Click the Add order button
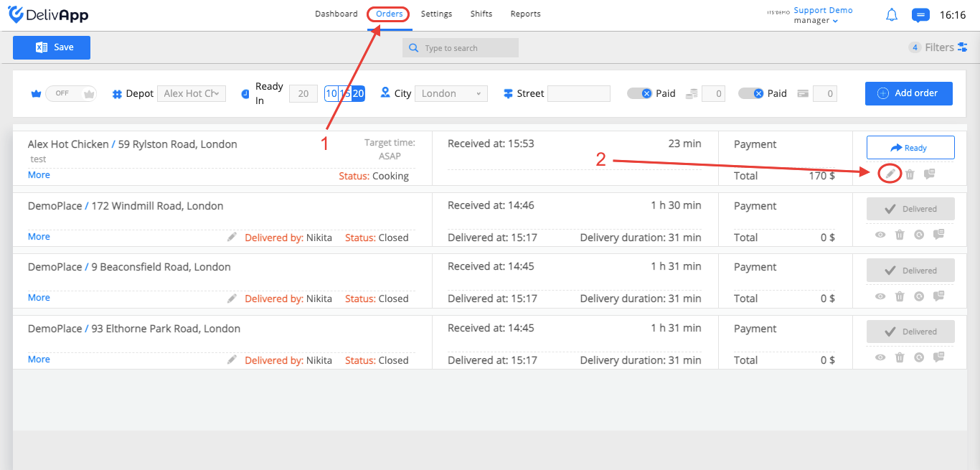The image size is (980, 470). pyautogui.click(x=909, y=93)
